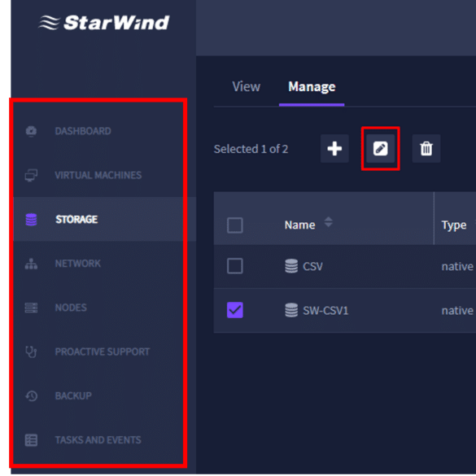
Task: Click the Nodes server icon
Action: pos(31,308)
